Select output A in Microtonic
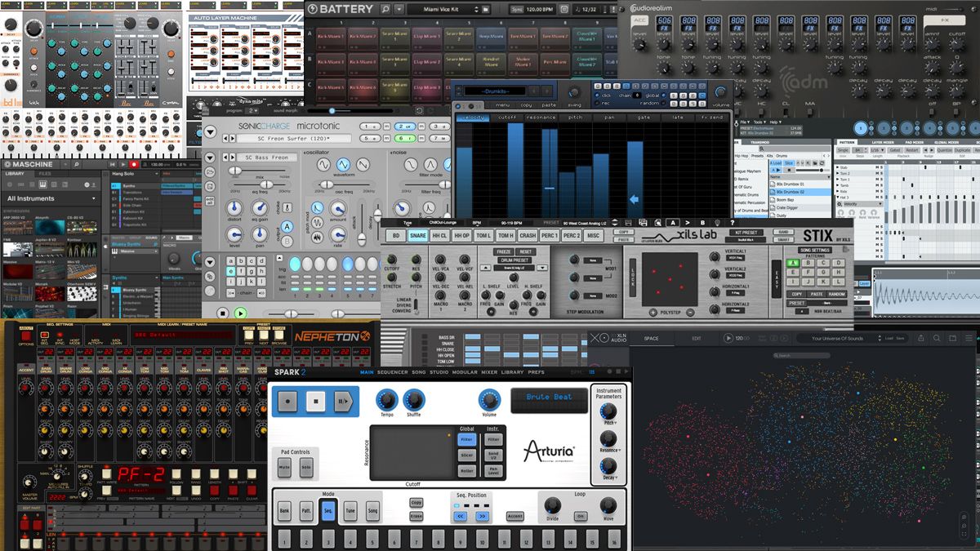 click(287, 228)
